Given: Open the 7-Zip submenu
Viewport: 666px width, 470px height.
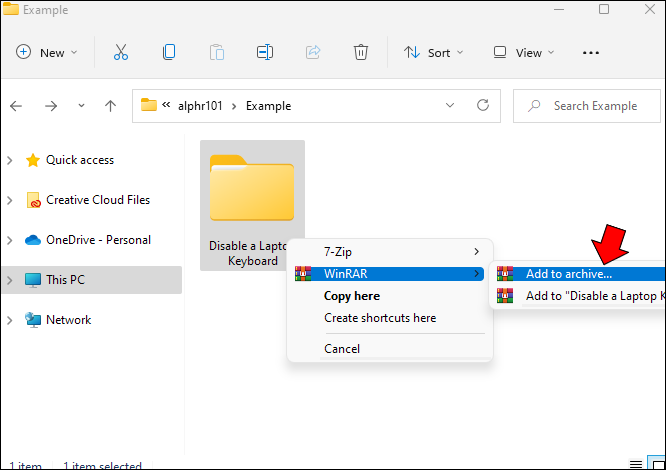Looking at the screenshot, I should 390,250.
